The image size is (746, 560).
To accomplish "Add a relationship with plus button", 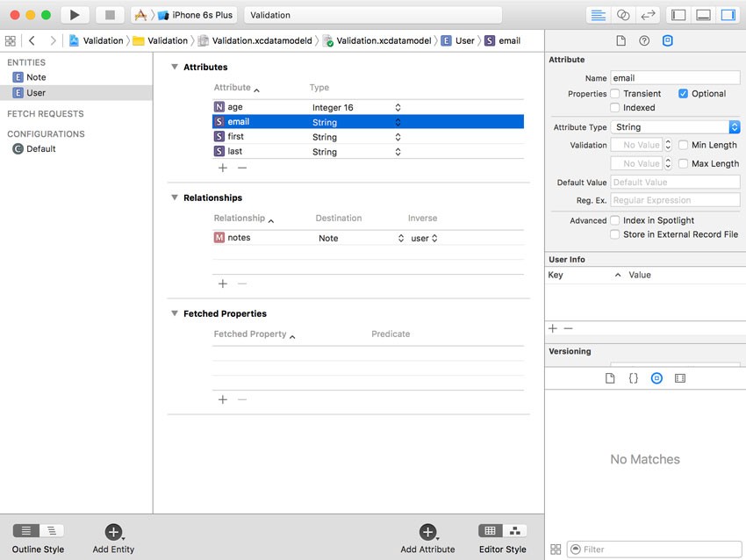I will 223,284.
